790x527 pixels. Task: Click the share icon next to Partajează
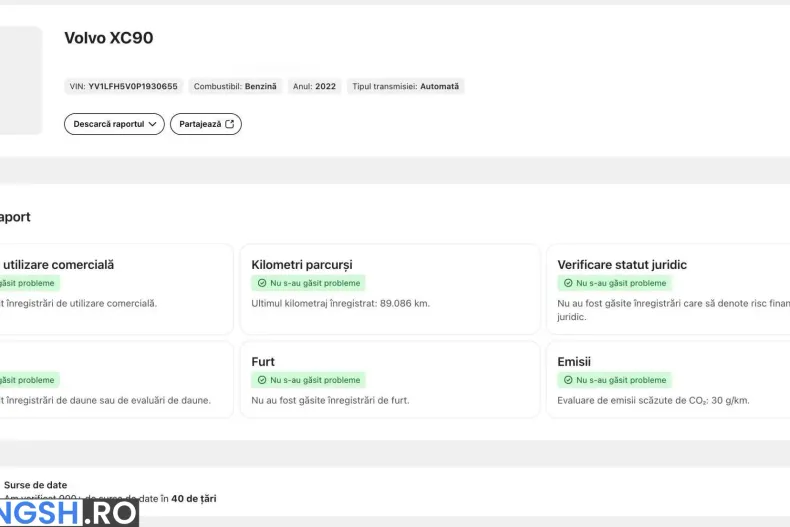point(230,124)
